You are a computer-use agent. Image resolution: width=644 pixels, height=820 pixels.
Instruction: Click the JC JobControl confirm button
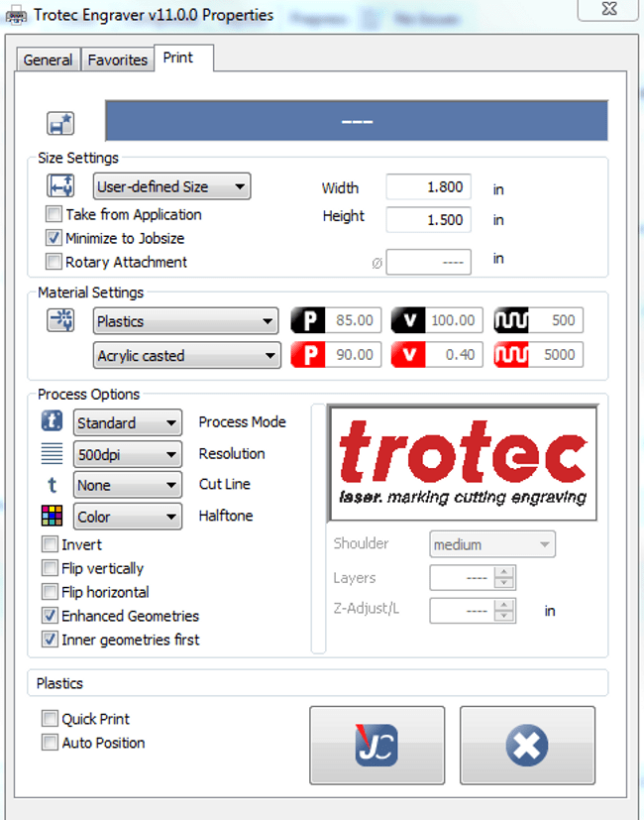click(376, 745)
